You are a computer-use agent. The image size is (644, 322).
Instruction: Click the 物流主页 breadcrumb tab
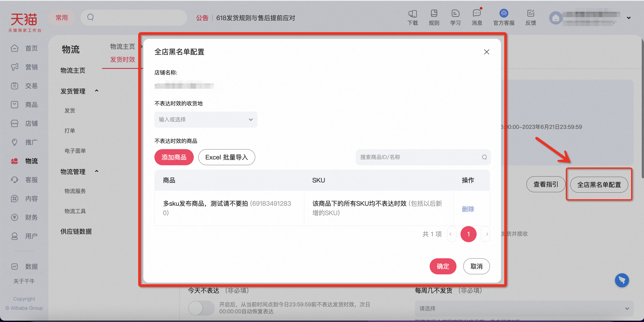click(122, 47)
